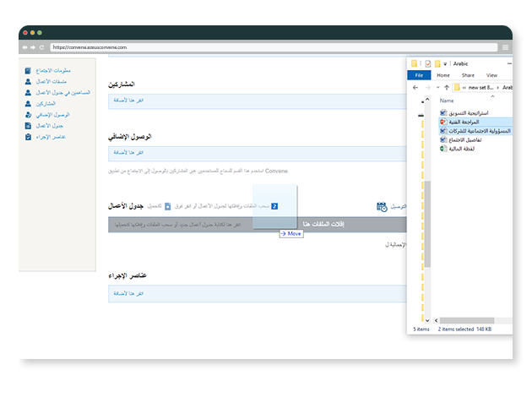The image size is (532, 397).
Task: Go forward using browser forward arrow
Action: coord(33,47)
